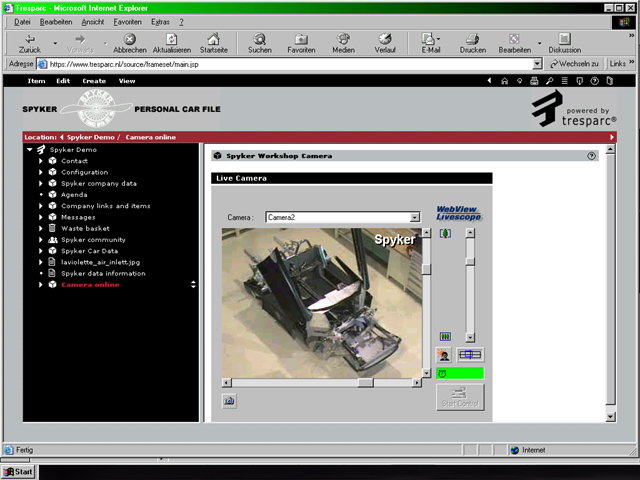Open the Extras menu

(160, 22)
